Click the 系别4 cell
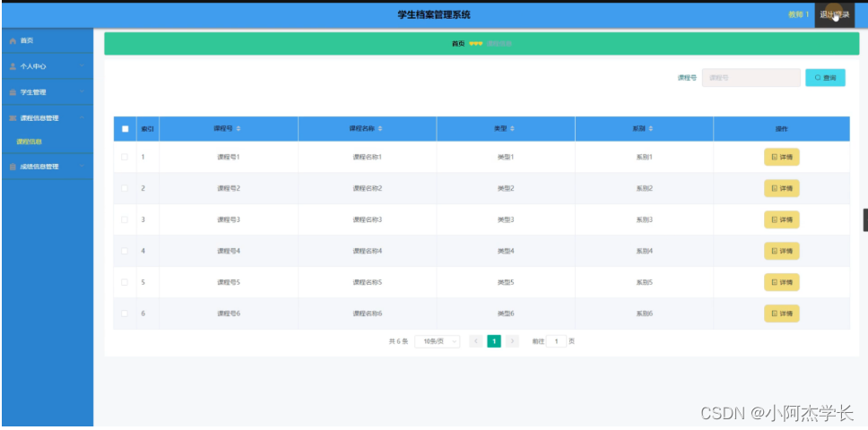868x430 pixels. click(x=645, y=251)
